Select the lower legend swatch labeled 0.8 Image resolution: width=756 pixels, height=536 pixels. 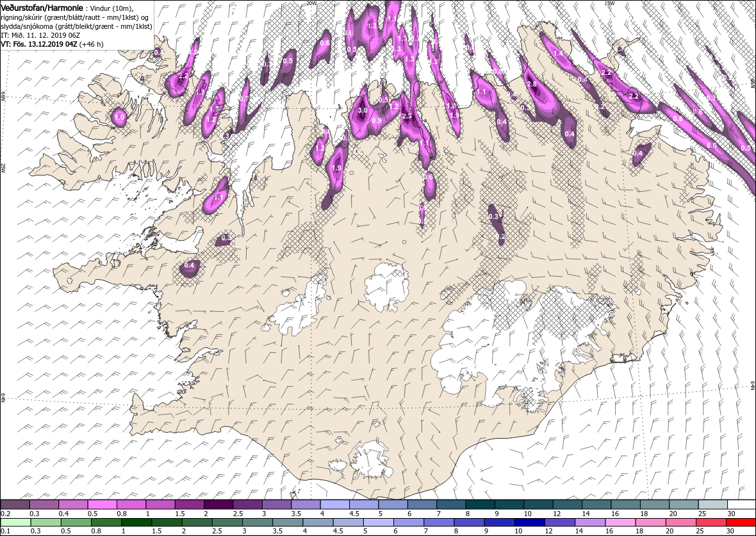pyautogui.click(x=106, y=523)
